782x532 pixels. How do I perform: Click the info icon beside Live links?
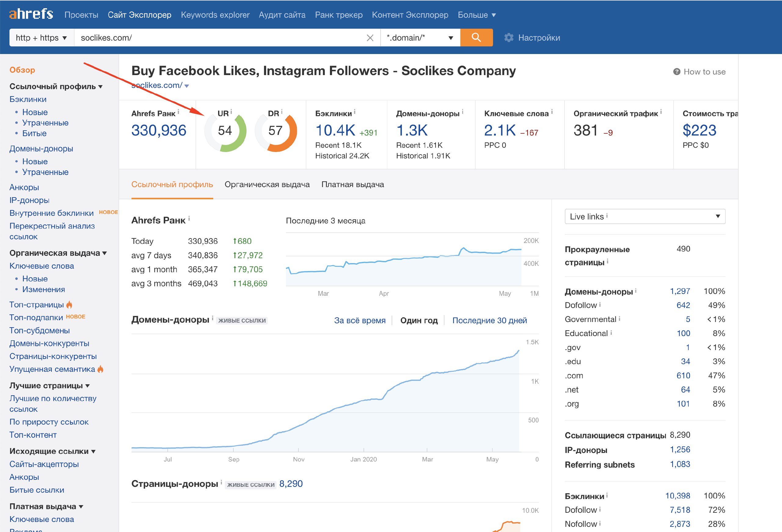pyautogui.click(x=607, y=215)
